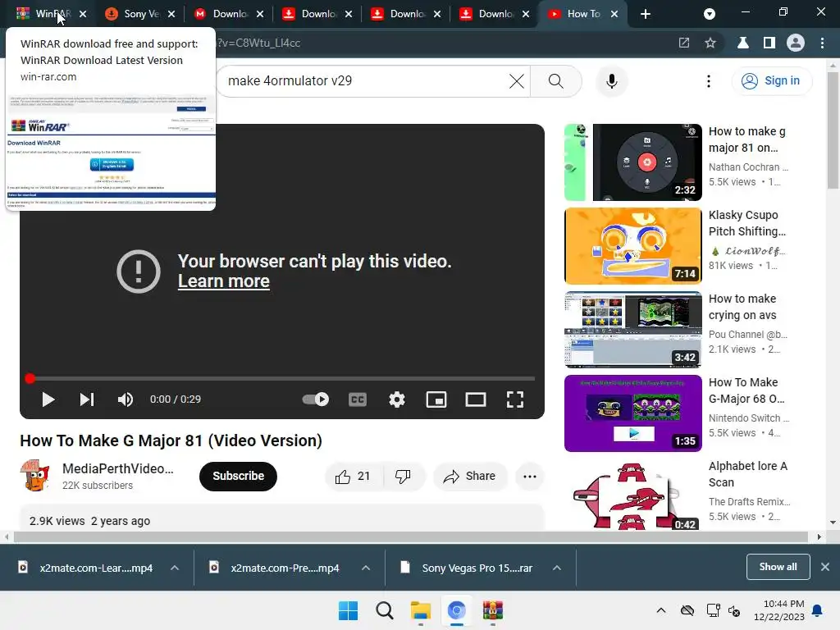This screenshot has width=840, height=630.
Task: Click the horizontal page scrollbar
Action: [x=411, y=536]
